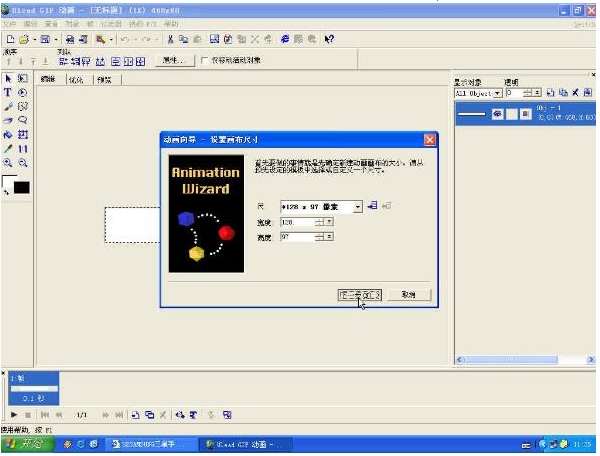Click the Stop animation button
The height and width of the screenshot is (456, 600).
pos(28,415)
